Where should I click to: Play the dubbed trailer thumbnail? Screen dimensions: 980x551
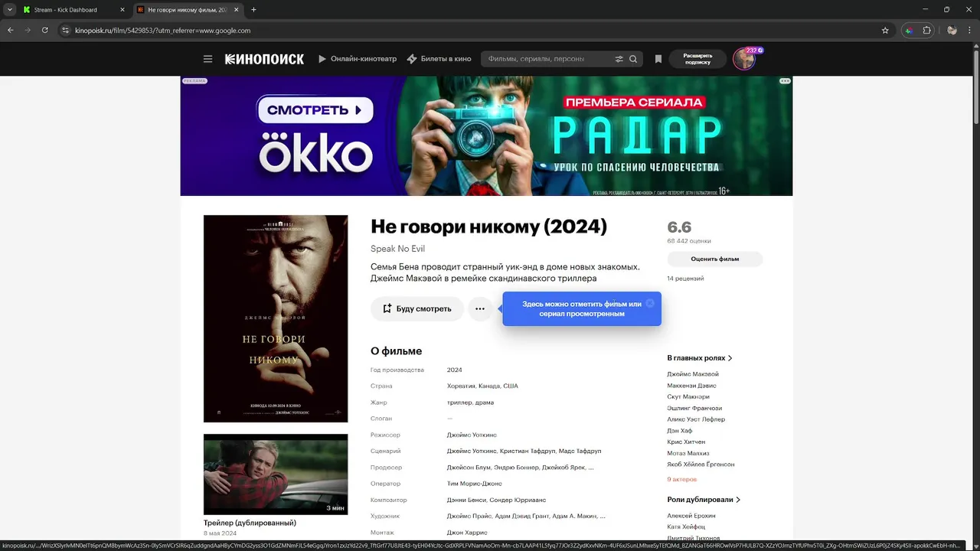276,474
